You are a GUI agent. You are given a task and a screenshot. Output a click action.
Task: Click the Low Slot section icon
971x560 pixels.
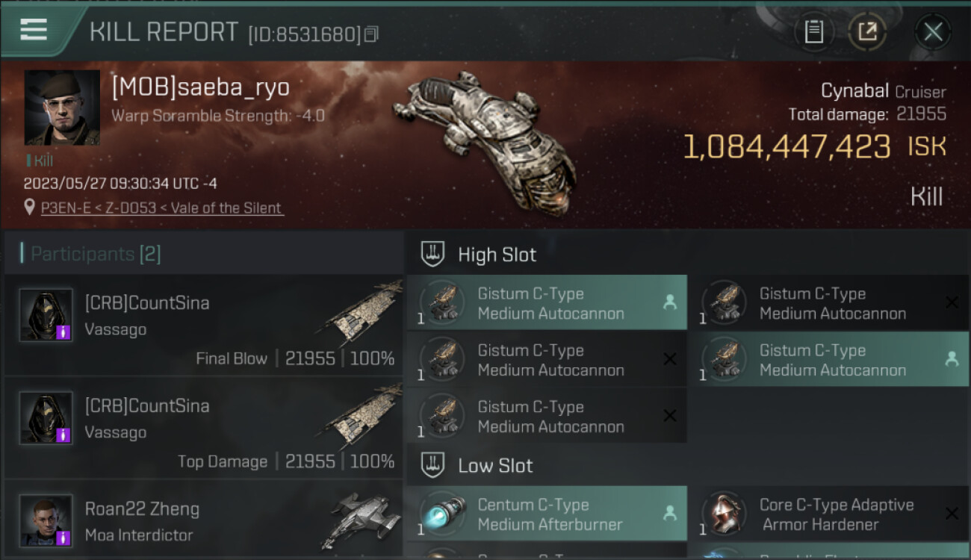tap(433, 465)
